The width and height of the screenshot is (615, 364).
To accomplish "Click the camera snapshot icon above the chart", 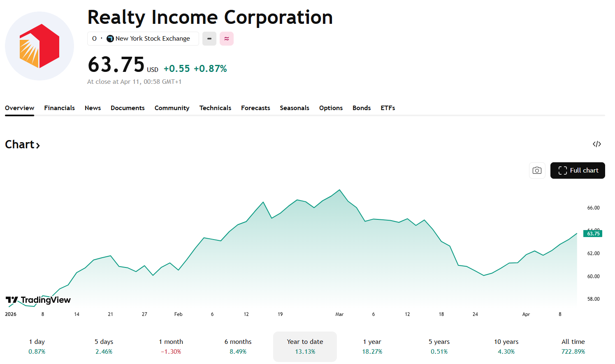I will point(537,170).
